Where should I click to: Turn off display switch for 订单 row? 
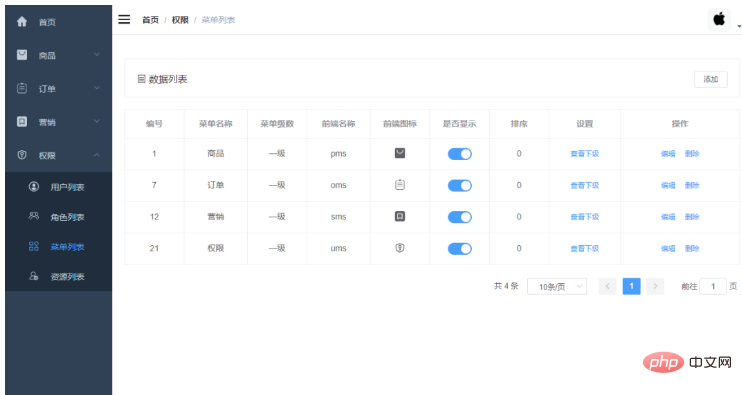click(x=459, y=185)
